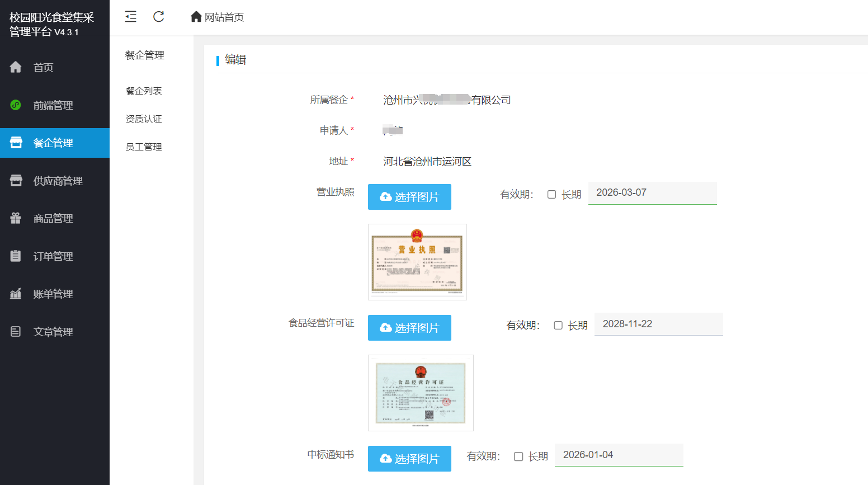
Task: Switch to 餐企列表 submenu item
Action: 144,91
